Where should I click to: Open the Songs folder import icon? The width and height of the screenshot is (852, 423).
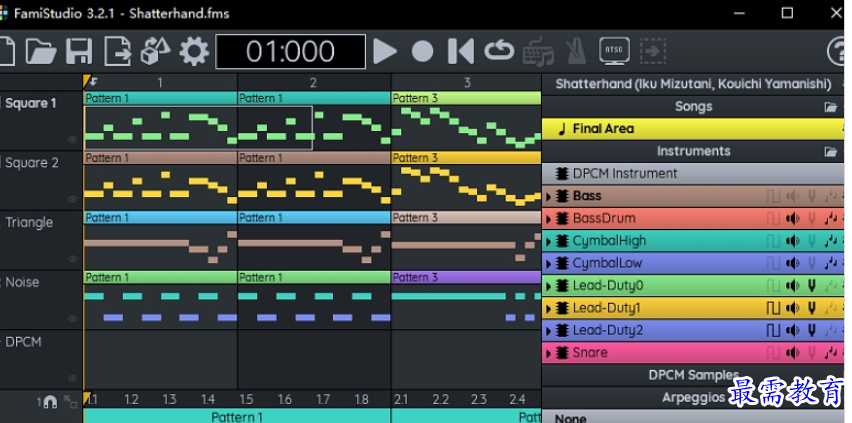(x=831, y=107)
